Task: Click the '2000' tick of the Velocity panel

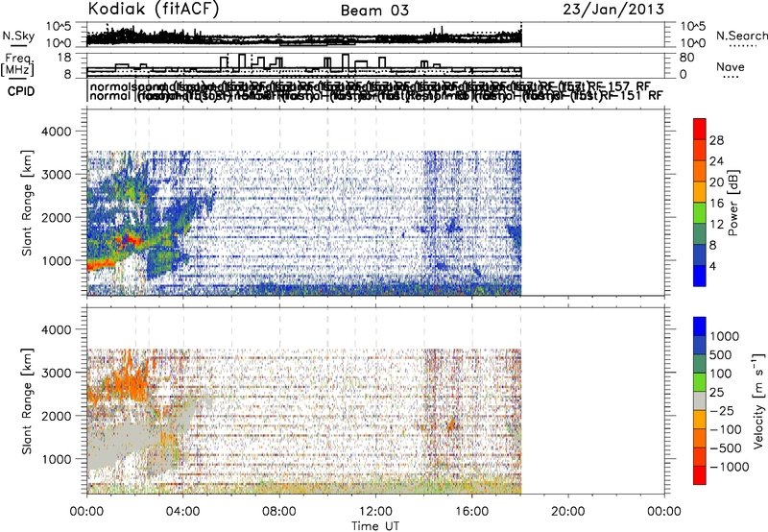Action: click(57, 416)
